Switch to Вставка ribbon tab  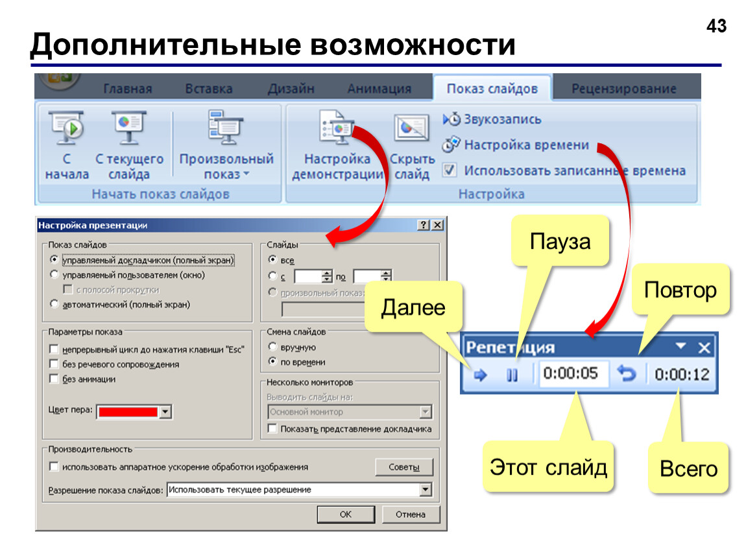[208, 89]
